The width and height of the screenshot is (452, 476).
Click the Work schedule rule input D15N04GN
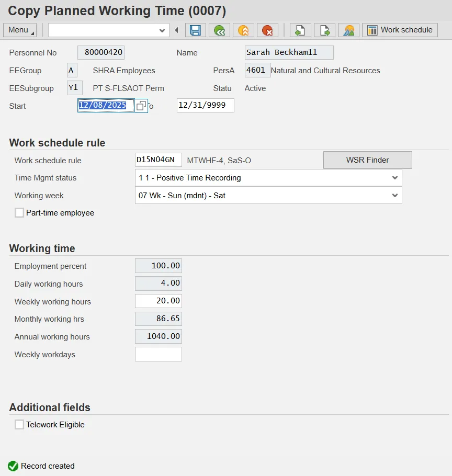click(159, 160)
